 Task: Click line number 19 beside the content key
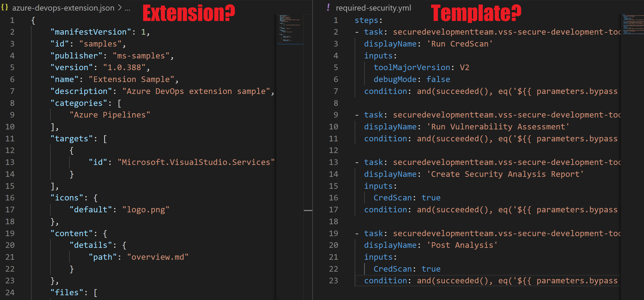point(10,233)
